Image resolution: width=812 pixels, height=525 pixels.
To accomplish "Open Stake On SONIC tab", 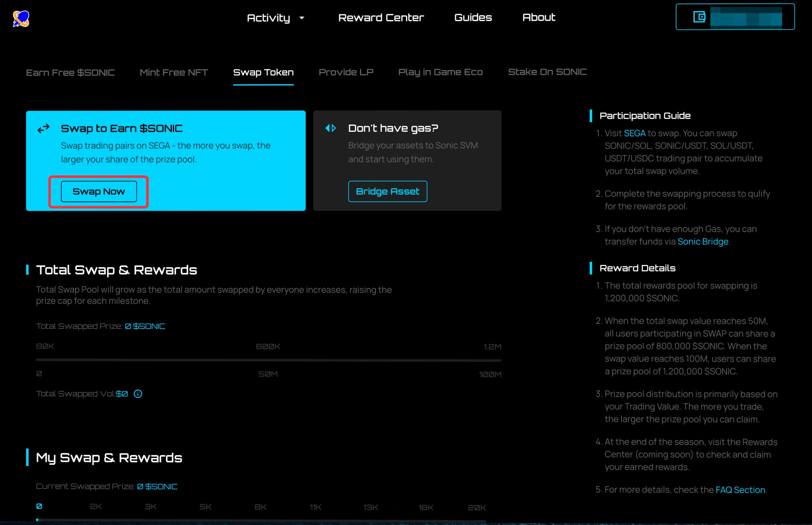I will pos(547,72).
